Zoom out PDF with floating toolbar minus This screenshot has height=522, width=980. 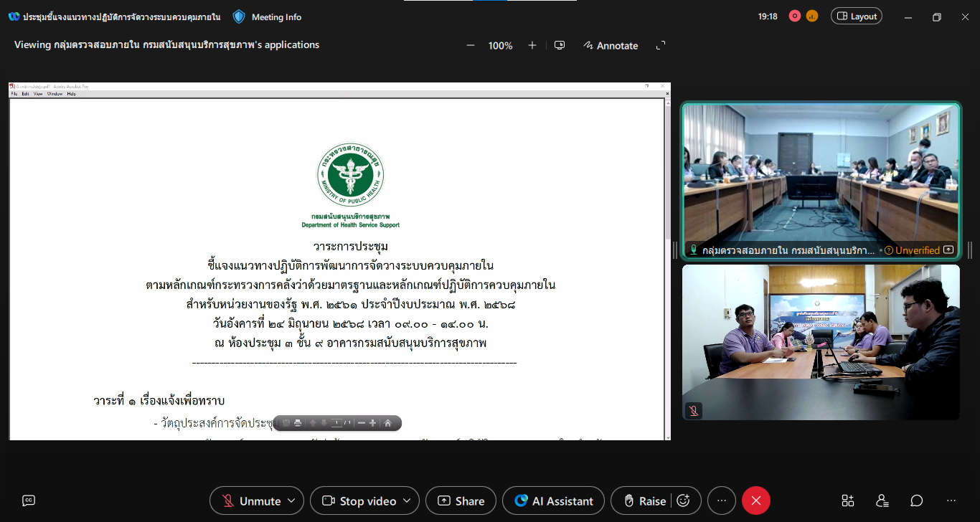pos(362,423)
